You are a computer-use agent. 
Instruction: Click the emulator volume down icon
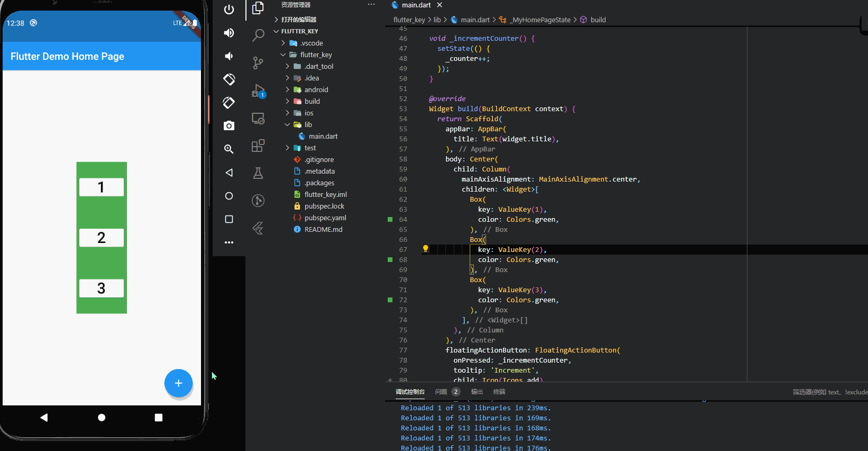coord(229,56)
